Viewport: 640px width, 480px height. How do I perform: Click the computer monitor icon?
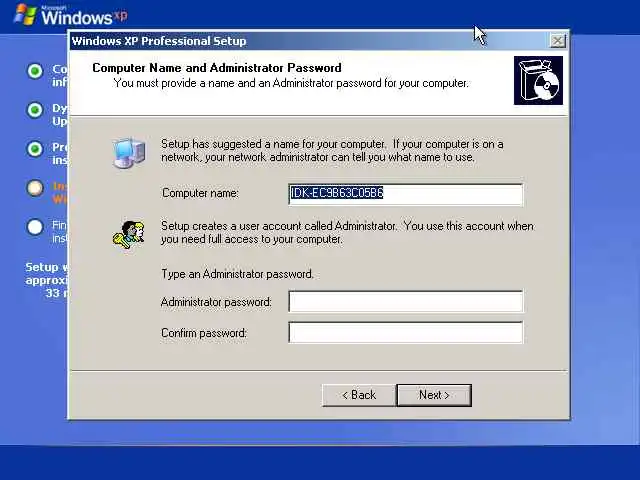click(129, 153)
